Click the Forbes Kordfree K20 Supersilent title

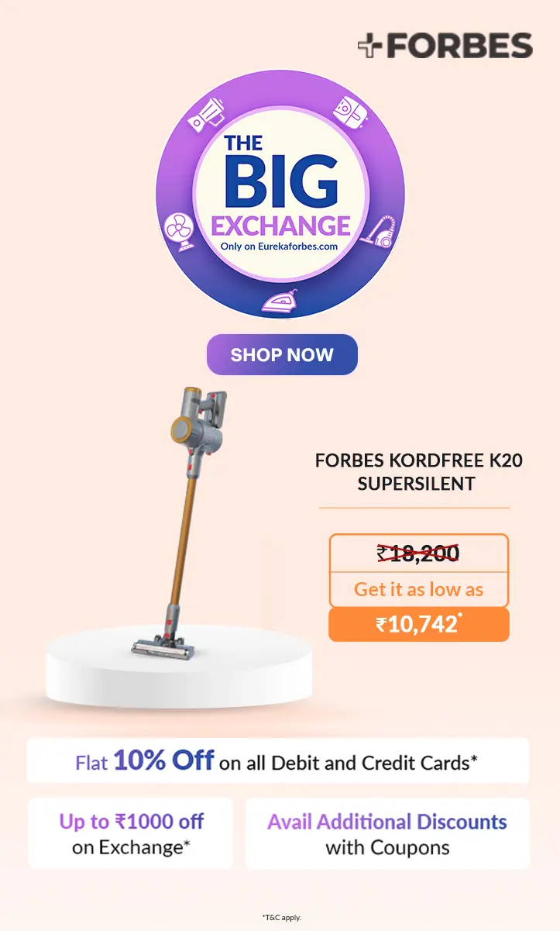click(418, 471)
